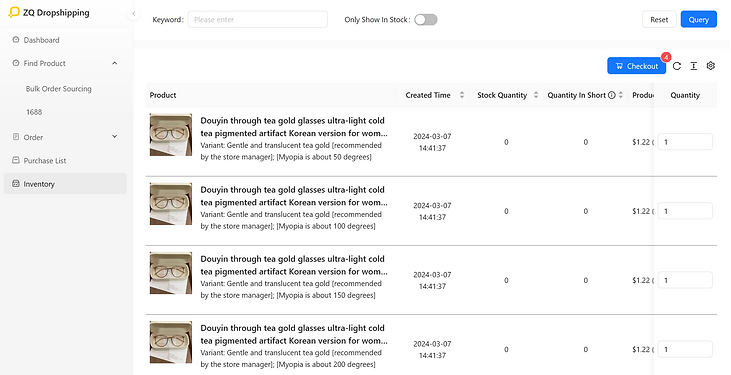Screen dimensions: 731x375
Task: Click the Inventory icon in sidebar
Action: pyautogui.click(x=16, y=184)
